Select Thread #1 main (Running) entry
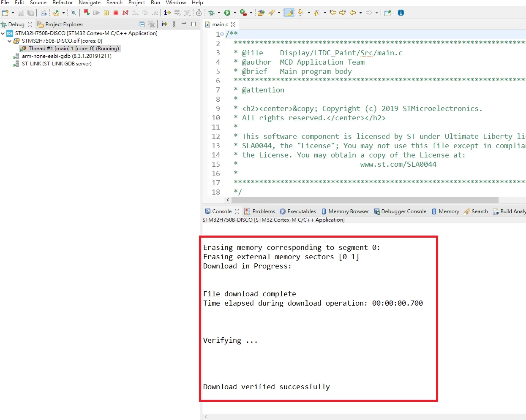The width and height of the screenshot is (526, 420). 70,49
